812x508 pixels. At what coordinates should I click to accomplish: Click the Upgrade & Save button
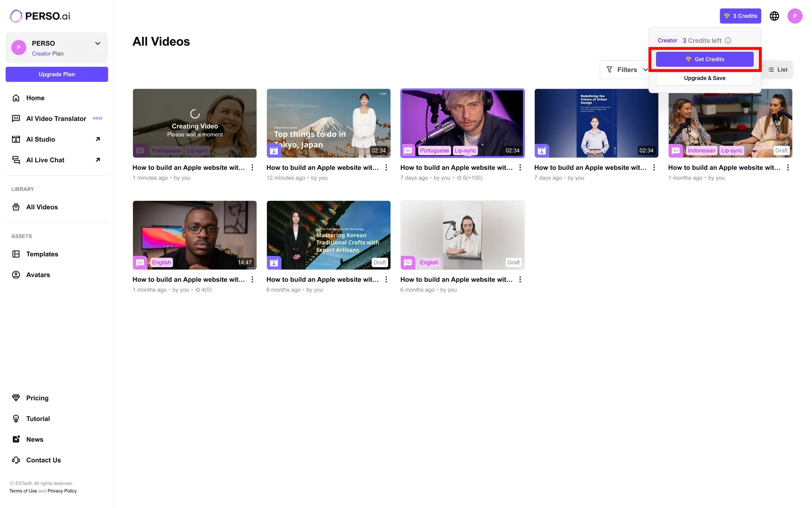coord(705,78)
